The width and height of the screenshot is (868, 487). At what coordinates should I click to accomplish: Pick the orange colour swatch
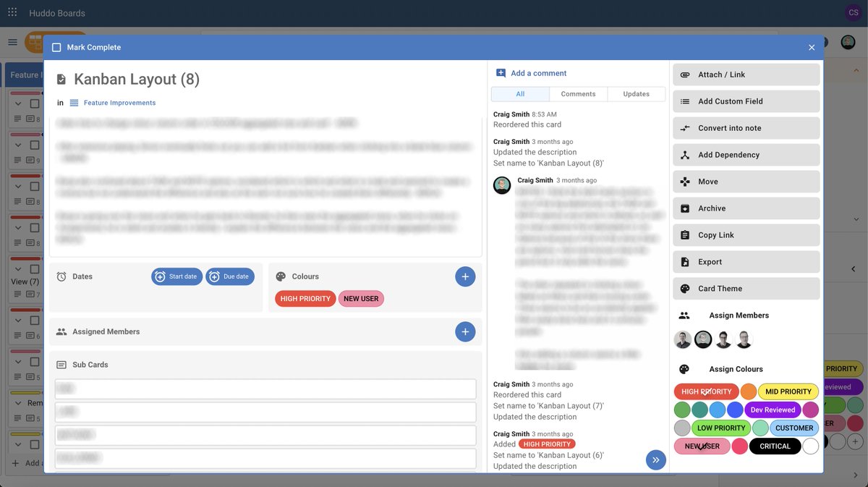748,391
